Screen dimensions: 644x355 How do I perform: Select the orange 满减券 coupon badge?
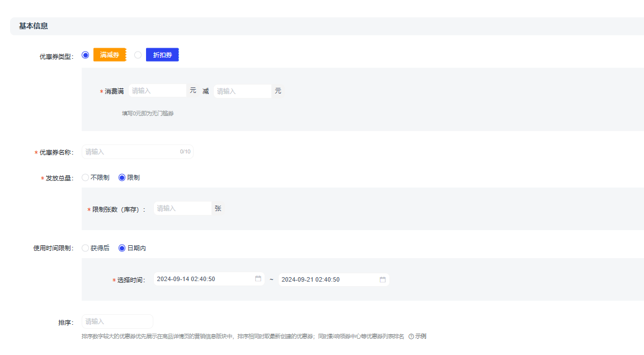[x=110, y=55]
